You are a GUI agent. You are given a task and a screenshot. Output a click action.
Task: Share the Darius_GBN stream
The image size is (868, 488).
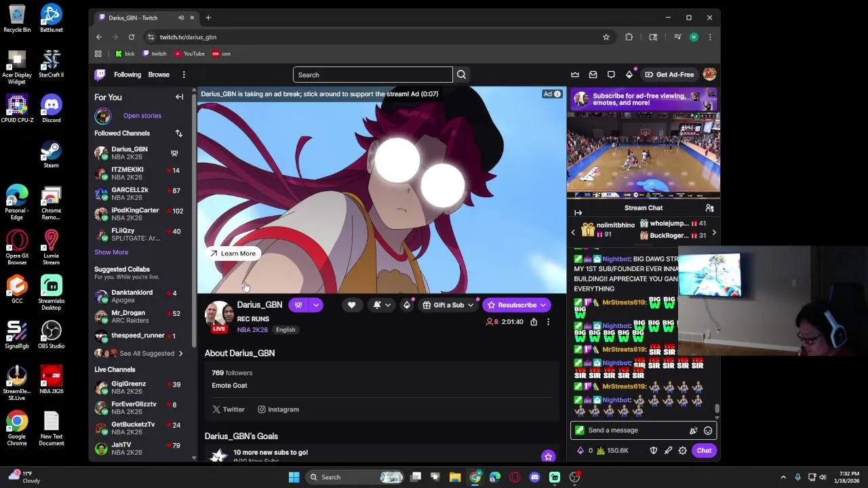pyautogui.click(x=534, y=322)
